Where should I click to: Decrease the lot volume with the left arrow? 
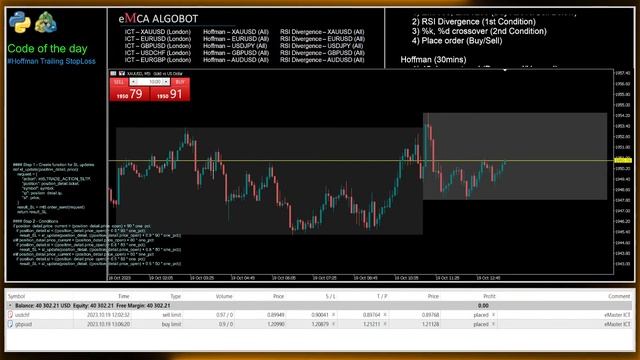tap(133, 82)
